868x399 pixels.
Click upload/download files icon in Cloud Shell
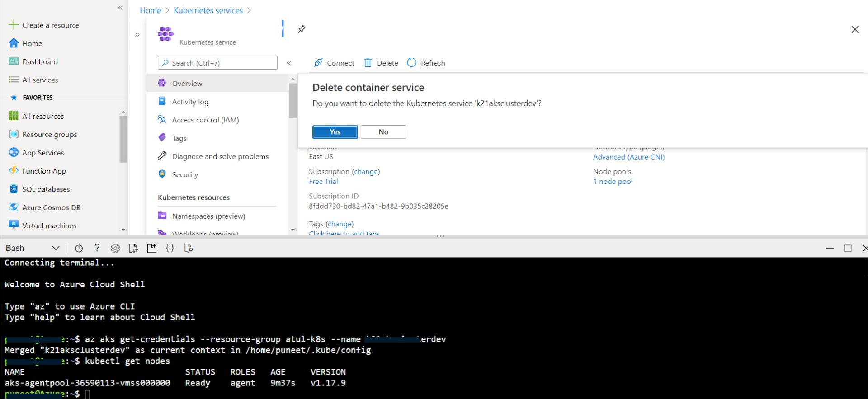[x=133, y=248]
